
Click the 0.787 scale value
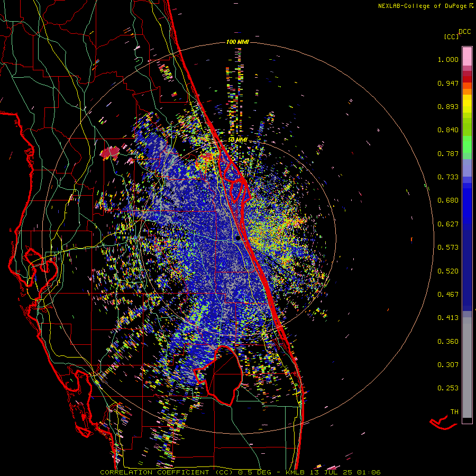pos(448,153)
